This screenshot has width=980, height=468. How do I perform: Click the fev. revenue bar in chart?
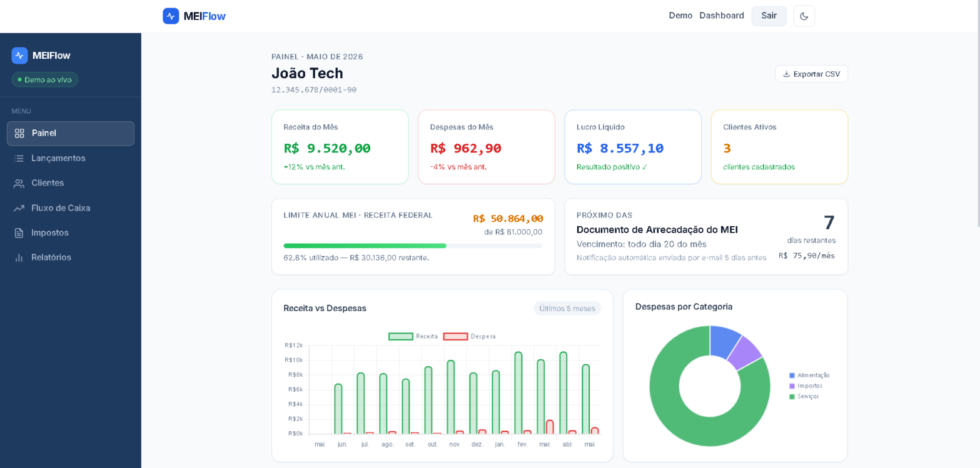pos(518,393)
